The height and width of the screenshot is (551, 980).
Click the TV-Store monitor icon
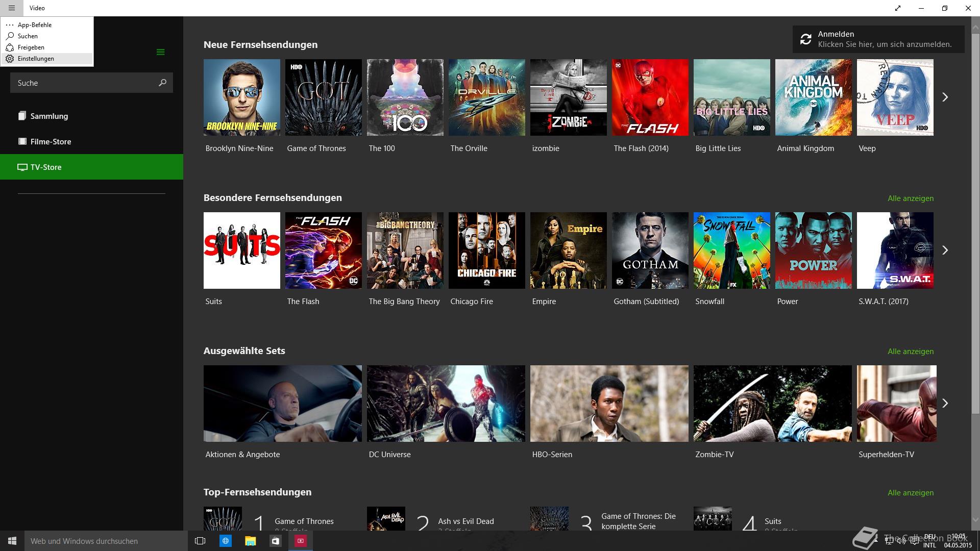click(x=22, y=167)
